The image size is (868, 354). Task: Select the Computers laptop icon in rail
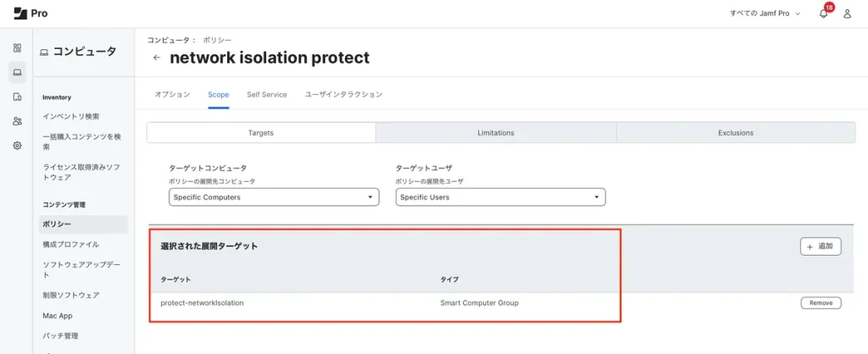(x=17, y=73)
